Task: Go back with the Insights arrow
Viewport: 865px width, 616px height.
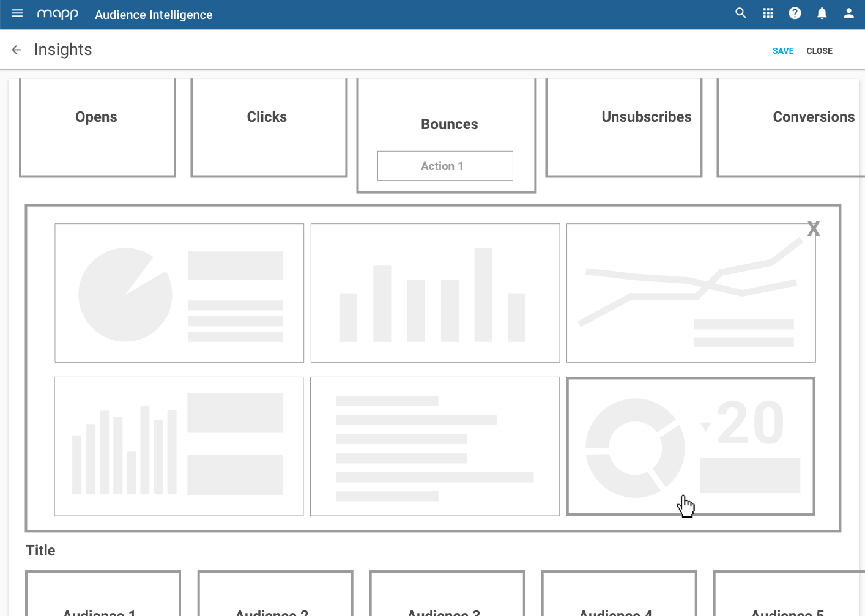Action: coord(17,50)
